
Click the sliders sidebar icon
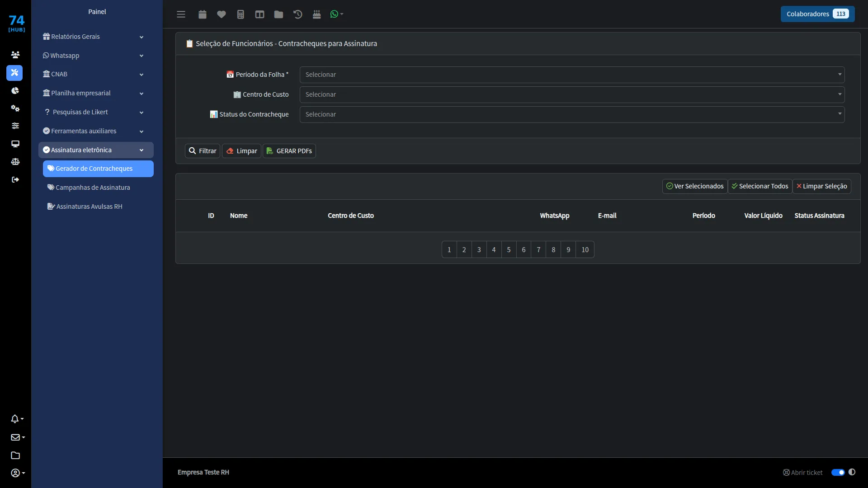pyautogui.click(x=15, y=126)
